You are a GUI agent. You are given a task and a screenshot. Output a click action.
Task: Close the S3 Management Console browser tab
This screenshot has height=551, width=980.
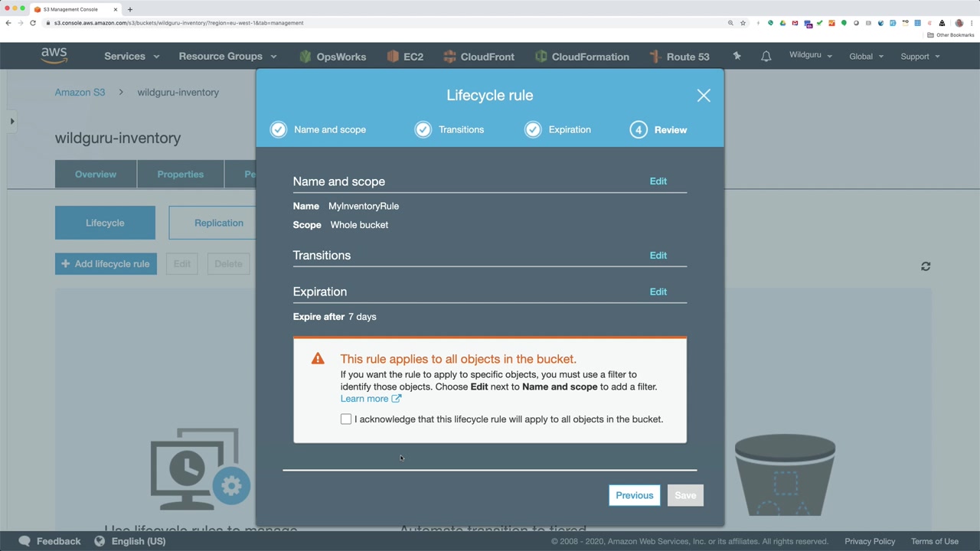click(116, 9)
